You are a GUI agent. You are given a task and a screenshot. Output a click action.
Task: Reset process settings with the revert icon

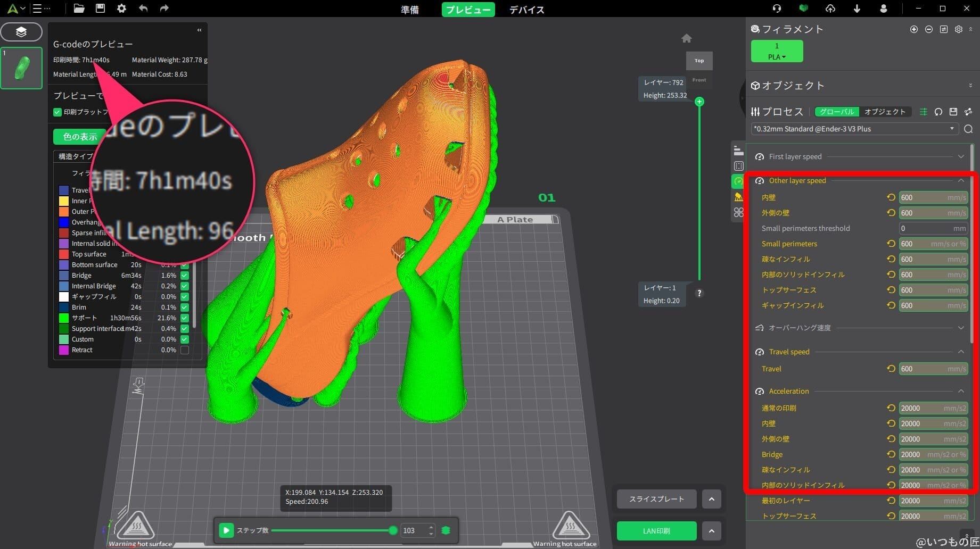[x=938, y=112]
